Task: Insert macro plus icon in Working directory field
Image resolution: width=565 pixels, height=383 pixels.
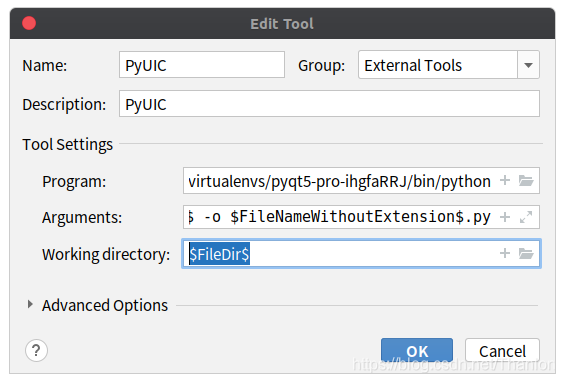Action: point(505,253)
